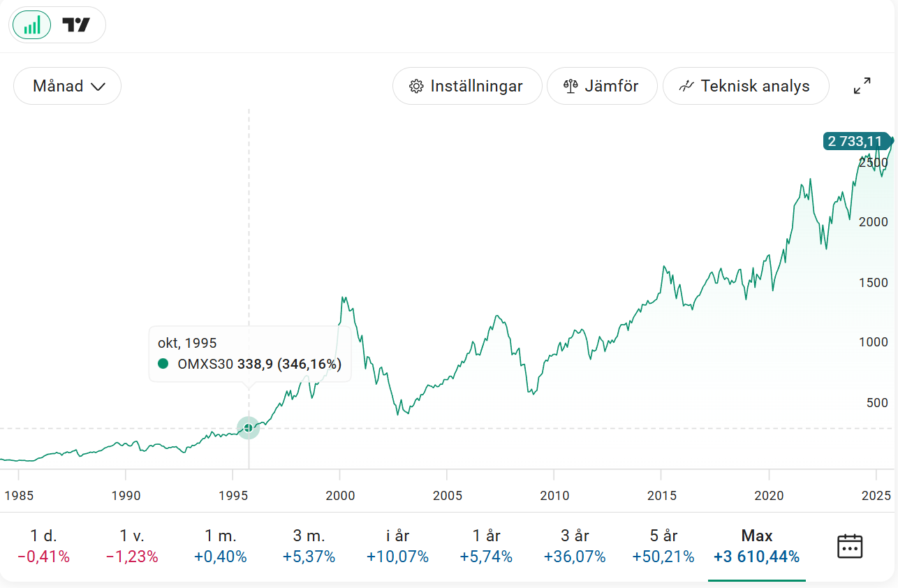Switch to the TradingView chart mode

pos(76,26)
